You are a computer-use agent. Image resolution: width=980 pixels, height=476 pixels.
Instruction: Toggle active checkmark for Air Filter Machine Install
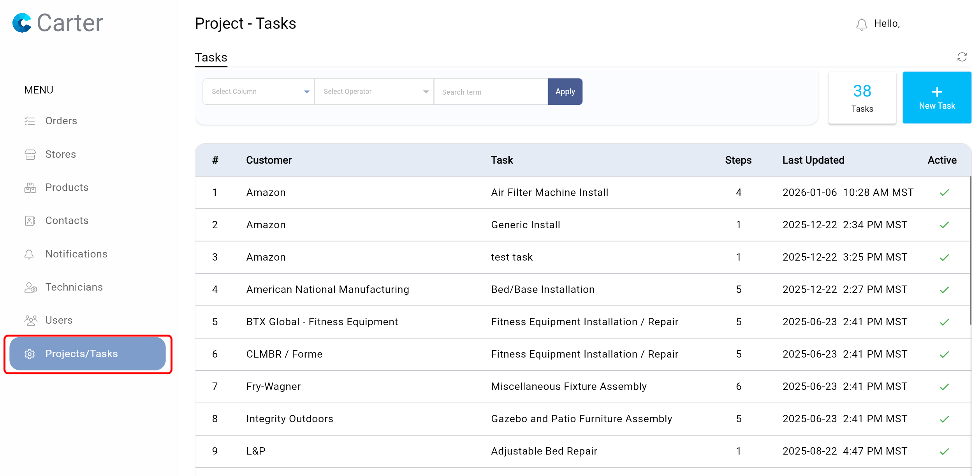point(944,192)
